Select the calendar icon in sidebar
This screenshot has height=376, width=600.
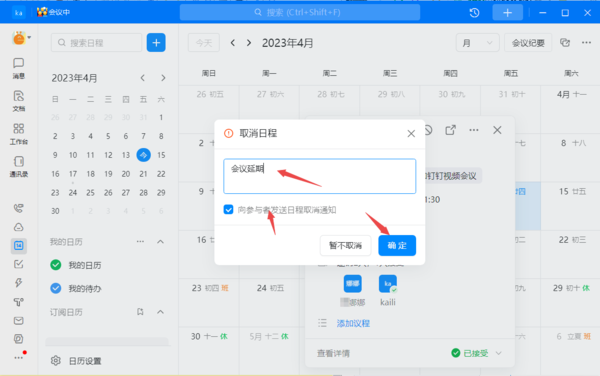click(18, 246)
